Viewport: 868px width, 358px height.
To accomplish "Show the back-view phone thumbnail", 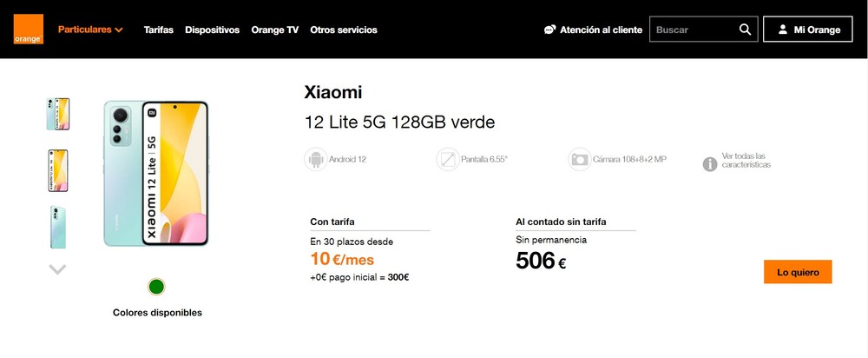I will point(58,227).
